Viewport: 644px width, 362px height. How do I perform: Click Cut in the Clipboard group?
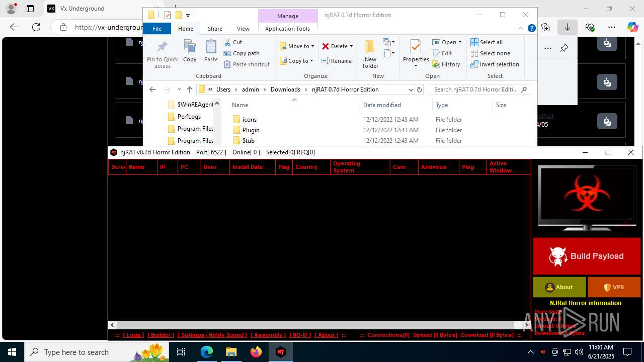point(233,42)
